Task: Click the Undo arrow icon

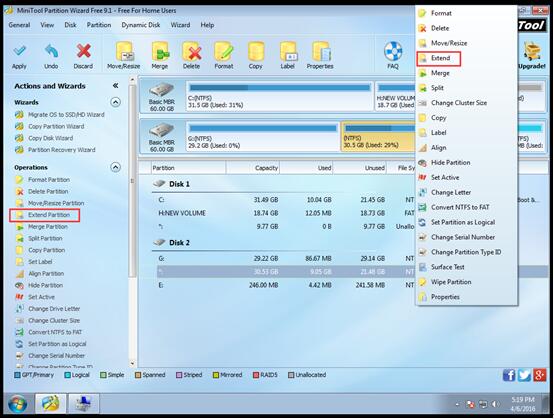Action: coord(51,52)
